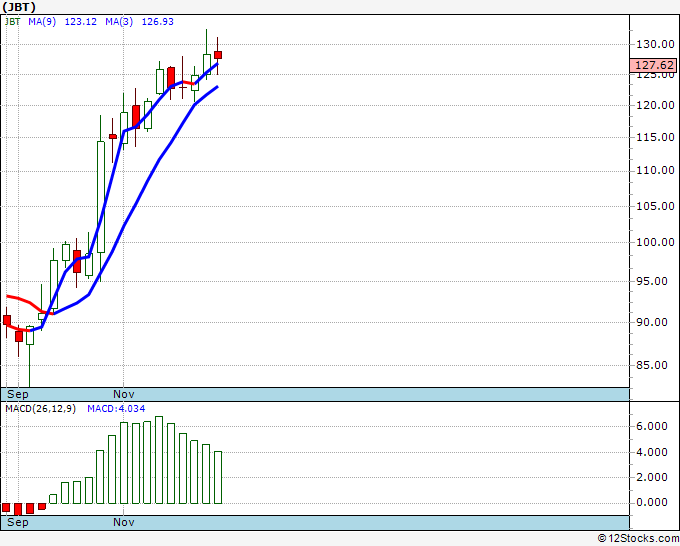This screenshot has width=680, height=546.
Task: Click the 85.00 price axis label
Action: [x=652, y=365]
